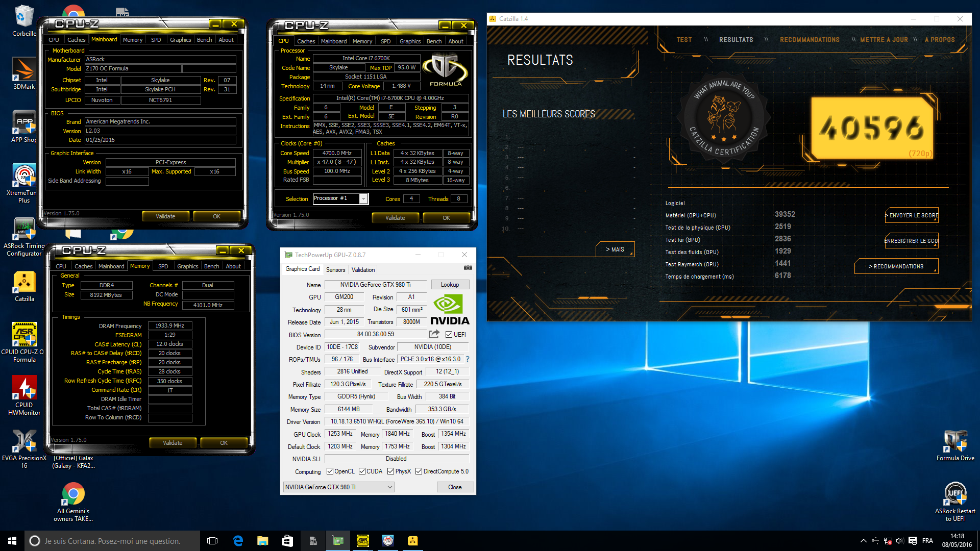This screenshot has height=551, width=980.
Task: Launch XtremeTuner Plus desktop shortcut
Action: tap(24, 183)
